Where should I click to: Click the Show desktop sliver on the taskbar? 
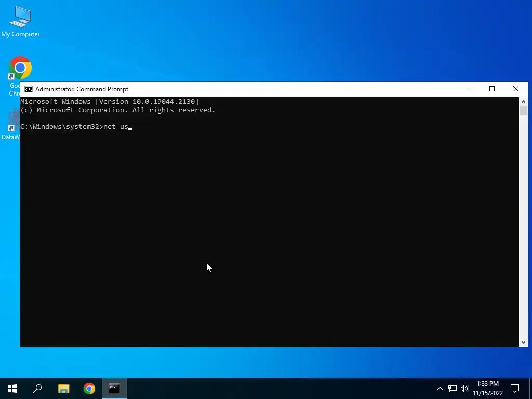click(530, 389)
